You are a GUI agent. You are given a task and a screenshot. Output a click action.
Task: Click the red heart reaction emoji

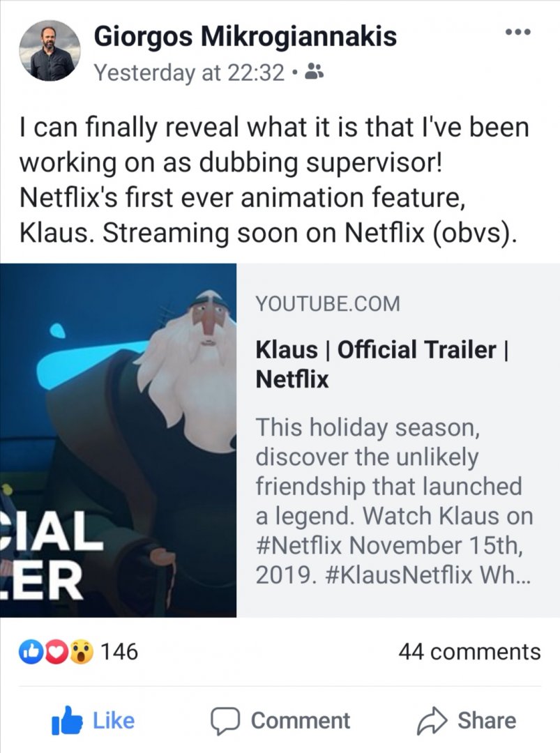[55, 652]
